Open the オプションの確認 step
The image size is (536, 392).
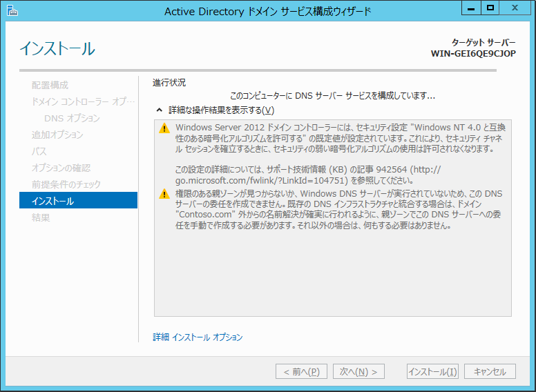61,168
